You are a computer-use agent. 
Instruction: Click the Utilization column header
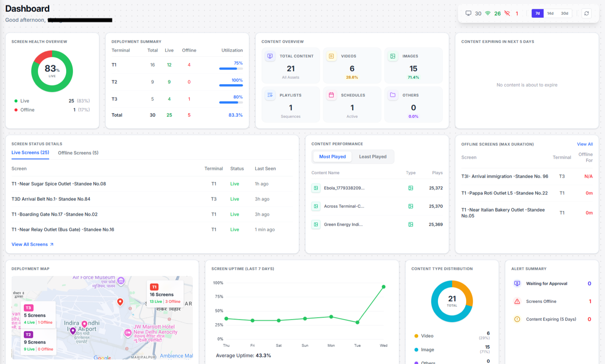point(232,50)
